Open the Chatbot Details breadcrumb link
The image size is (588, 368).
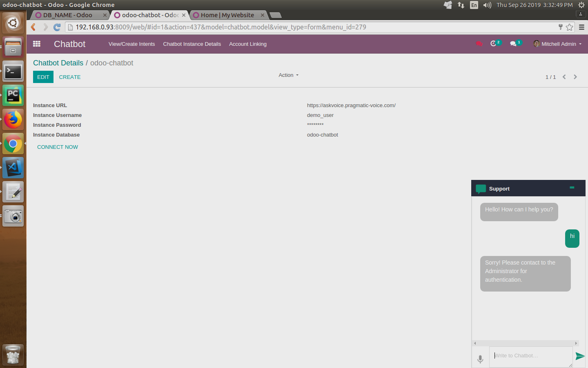[58, 63]
